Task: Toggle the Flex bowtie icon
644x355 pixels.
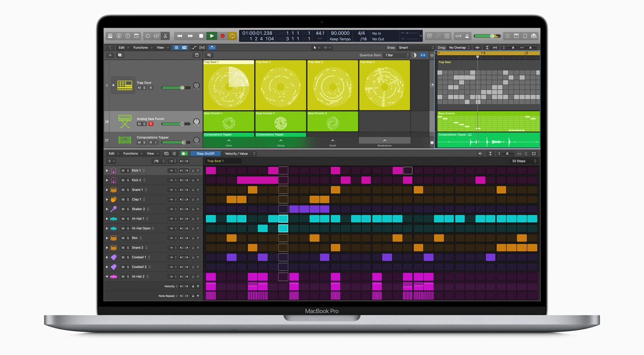Action: click(x=202, y=48)
